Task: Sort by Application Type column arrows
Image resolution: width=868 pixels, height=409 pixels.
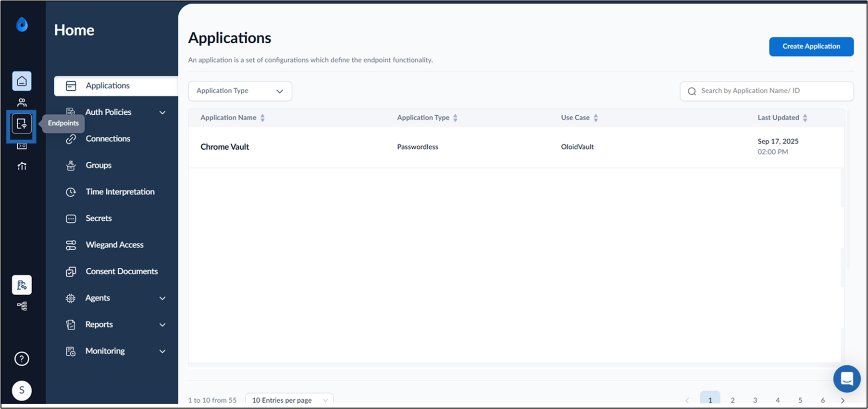Action: (455, 118)
